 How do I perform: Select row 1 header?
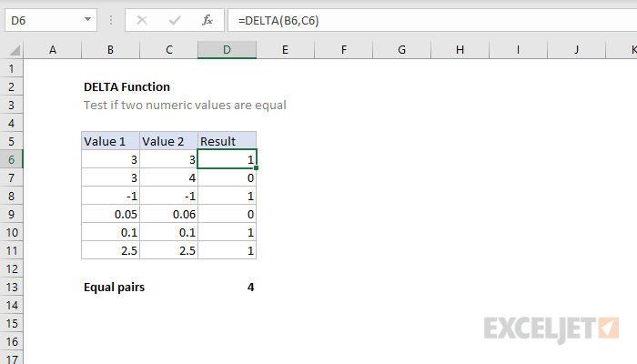pos(11,68)
